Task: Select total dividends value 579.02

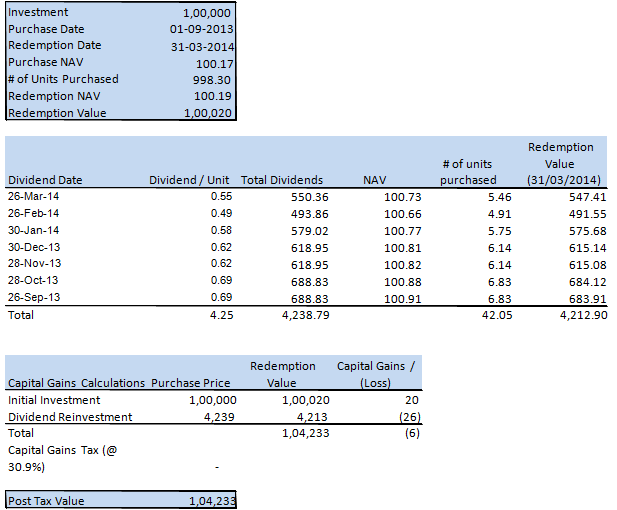Action: 309,231
